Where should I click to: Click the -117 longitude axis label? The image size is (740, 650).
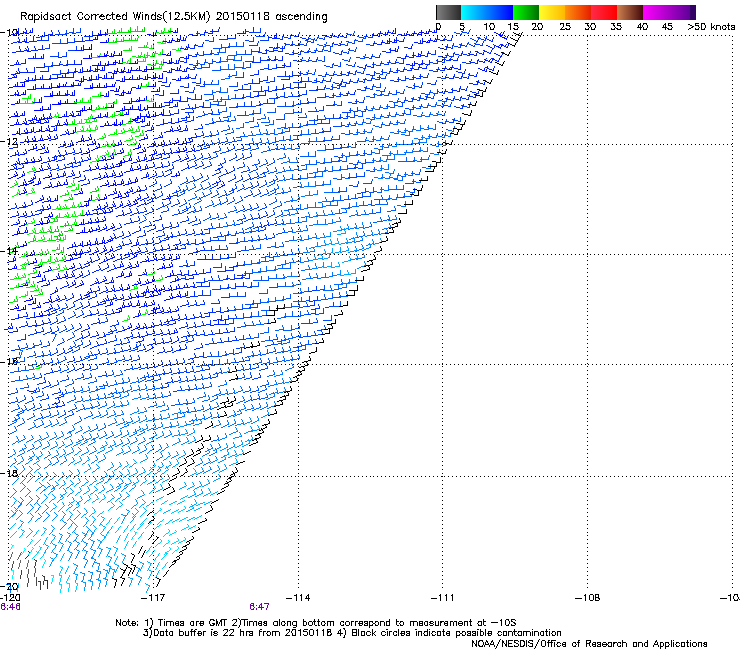tap(153, 598)
